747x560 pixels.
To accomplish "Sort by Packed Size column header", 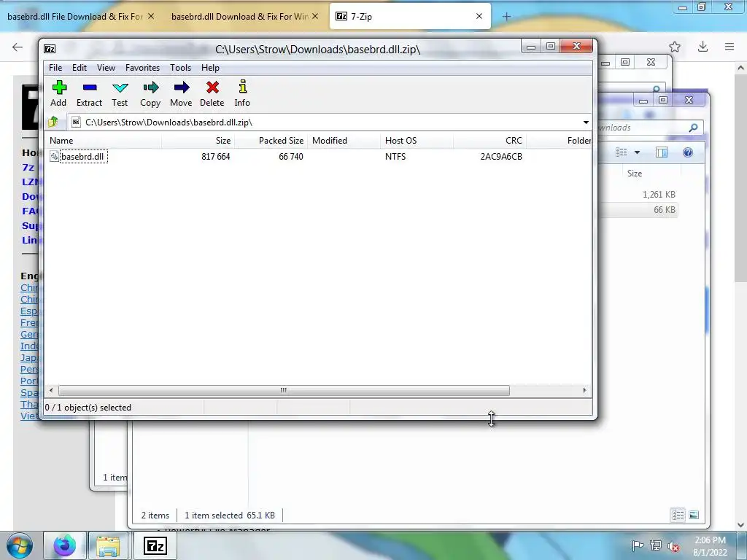I will pos(271,141).
